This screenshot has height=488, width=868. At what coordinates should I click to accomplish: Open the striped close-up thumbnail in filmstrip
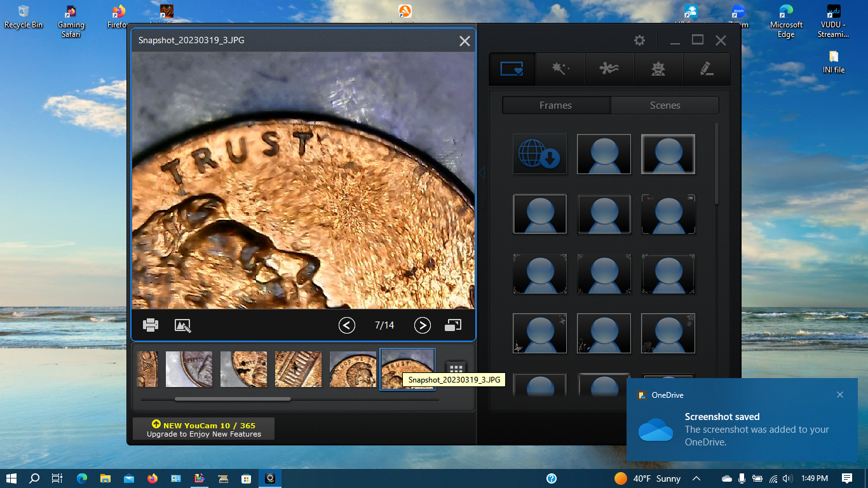pyautogui.click(x=298, y=369)
